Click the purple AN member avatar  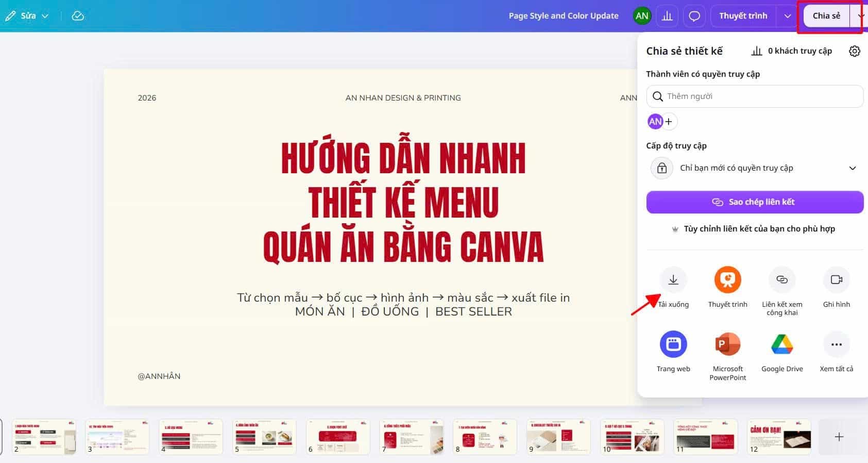[655, 122]
